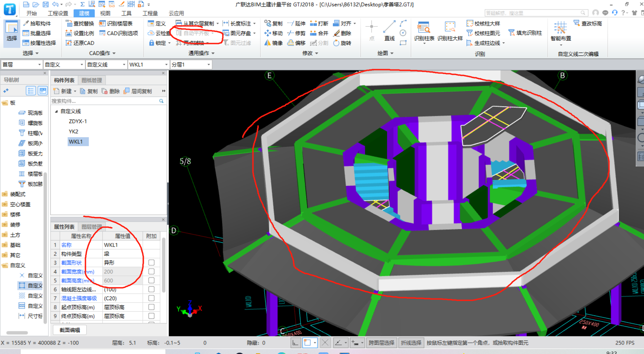Toggle 起点顶标高 additional checkbox
644x354 pixels.
point(151,307)
